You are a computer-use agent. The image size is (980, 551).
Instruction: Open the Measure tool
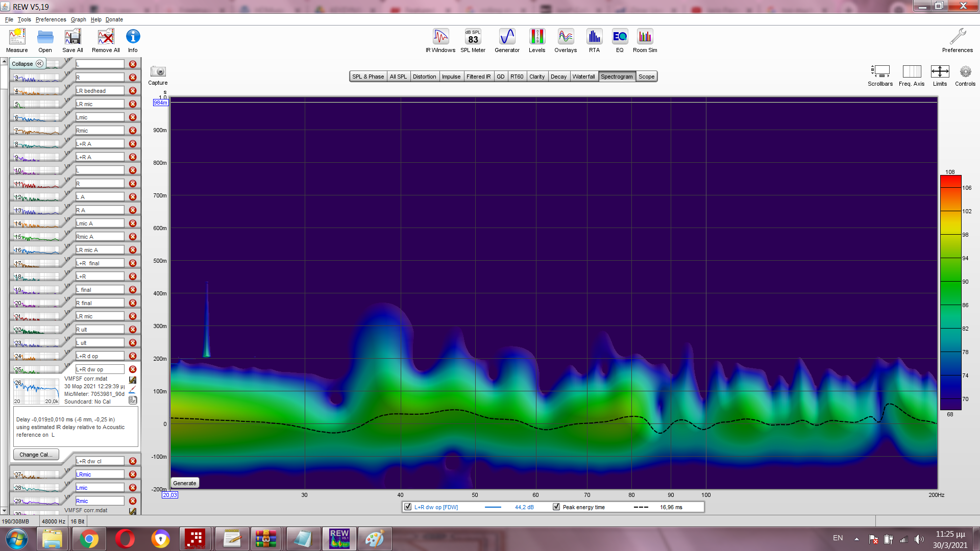(x=17, y=40)
